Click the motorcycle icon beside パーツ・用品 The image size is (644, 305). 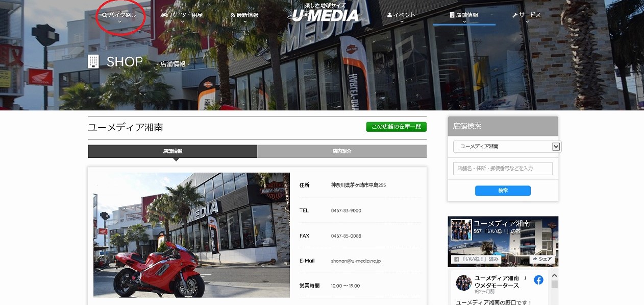coord(164,15)
